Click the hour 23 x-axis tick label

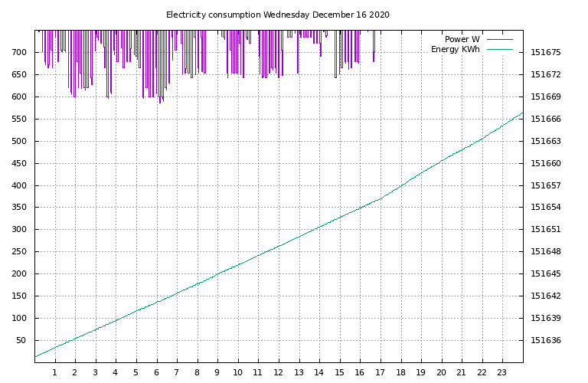tap(502, 372)
